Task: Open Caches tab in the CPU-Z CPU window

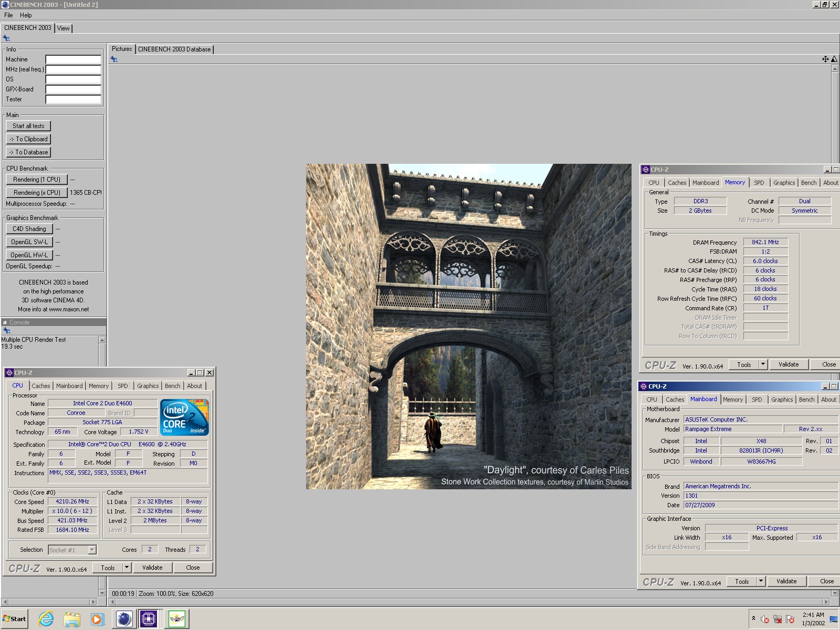Action: coord(41,386)
